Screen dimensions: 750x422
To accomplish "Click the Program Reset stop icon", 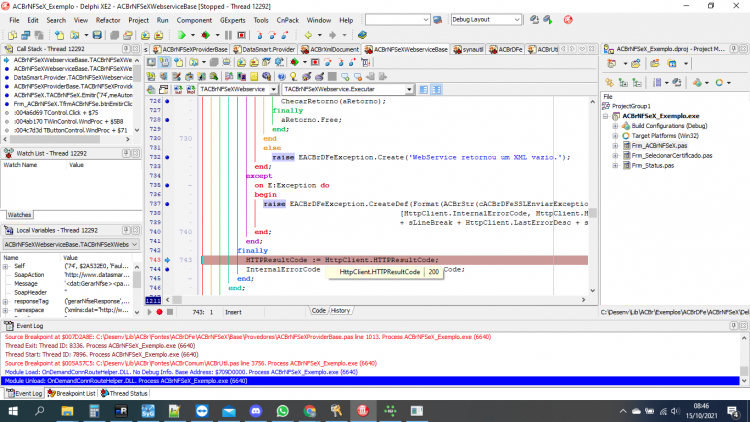I will pyautogui.click(x=242, y=35).
